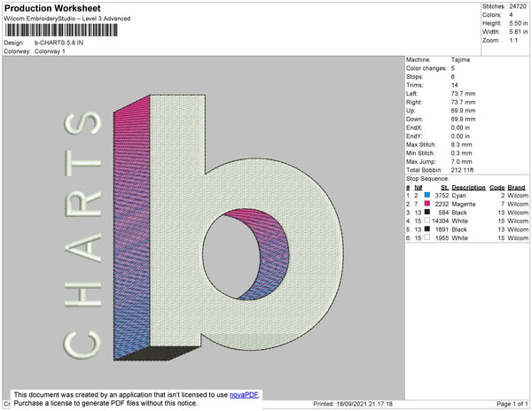This screenshot has height=411, width=532.
Task: Select the Machine value 'Tajima'
Action: tap(460, 59)
